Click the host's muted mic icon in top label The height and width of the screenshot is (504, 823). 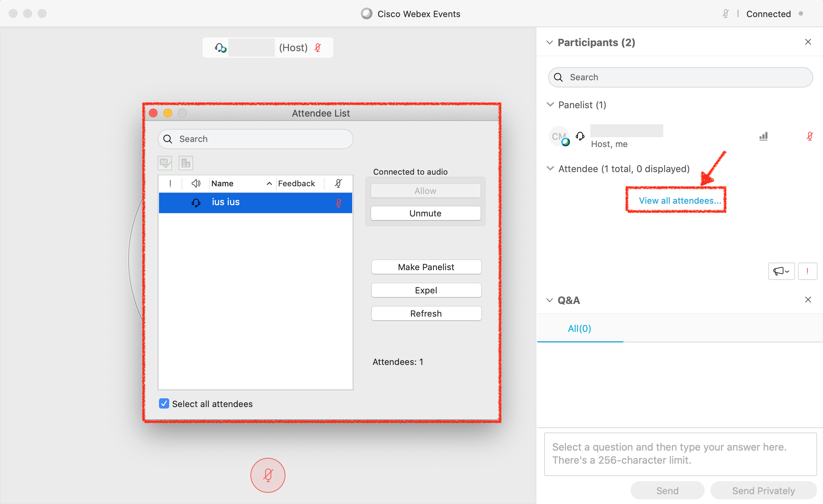[318, 48]
